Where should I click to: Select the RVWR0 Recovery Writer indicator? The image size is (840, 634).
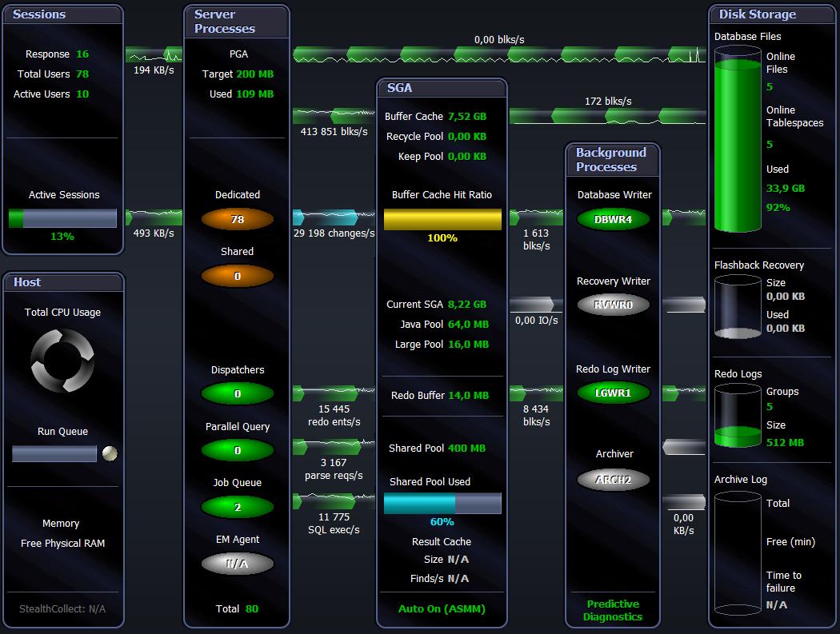click(613, 305)
